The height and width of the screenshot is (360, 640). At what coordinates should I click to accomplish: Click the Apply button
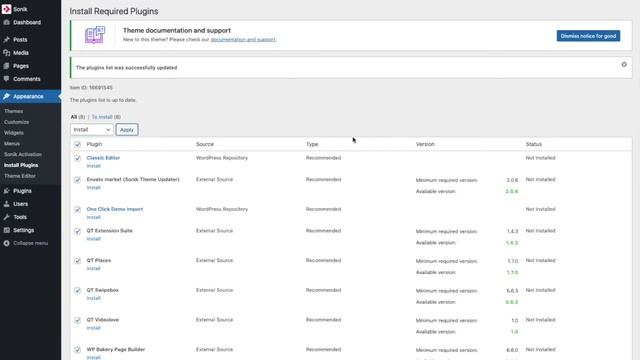click(127, 129)
